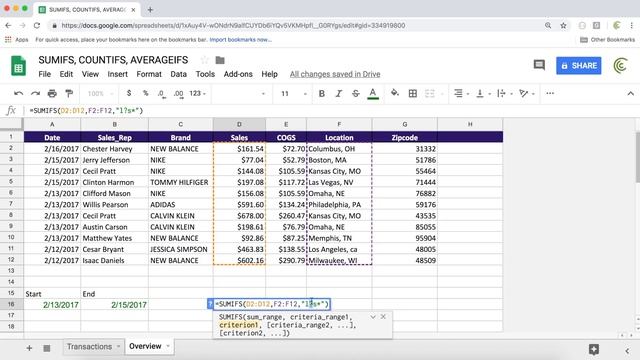Select column D header
Viewport: 640px width, 360px height.
coord(239,124)
